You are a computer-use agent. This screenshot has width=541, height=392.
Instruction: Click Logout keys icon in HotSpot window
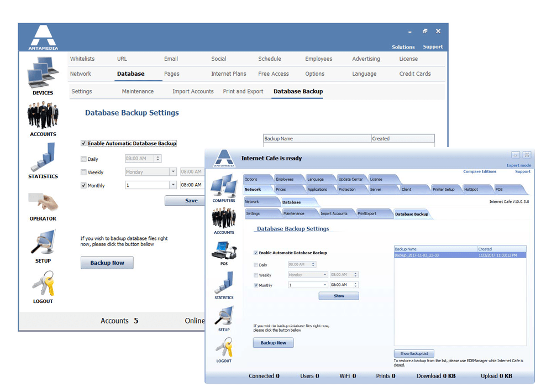tap(44, 283)
